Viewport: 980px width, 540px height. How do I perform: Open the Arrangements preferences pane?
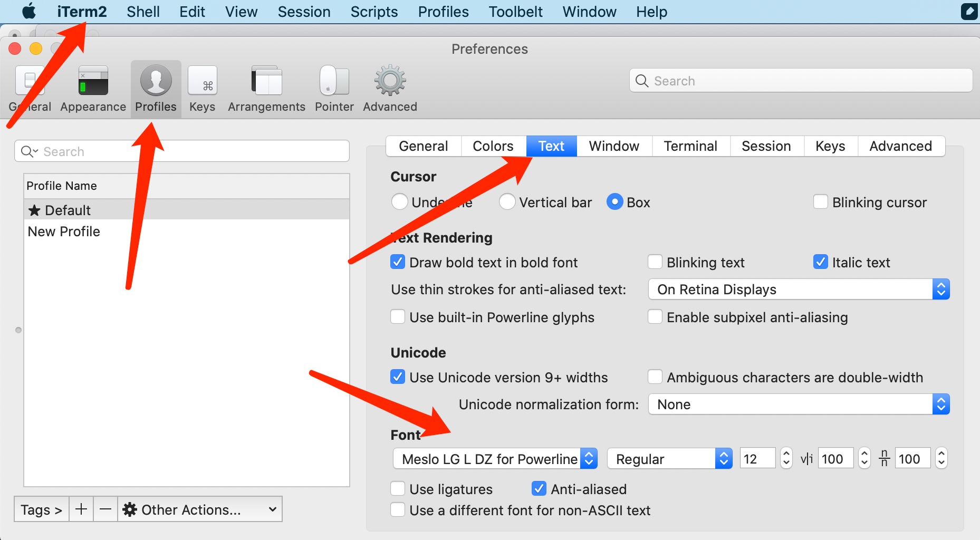pyautogui.click(x=266, y=89)
